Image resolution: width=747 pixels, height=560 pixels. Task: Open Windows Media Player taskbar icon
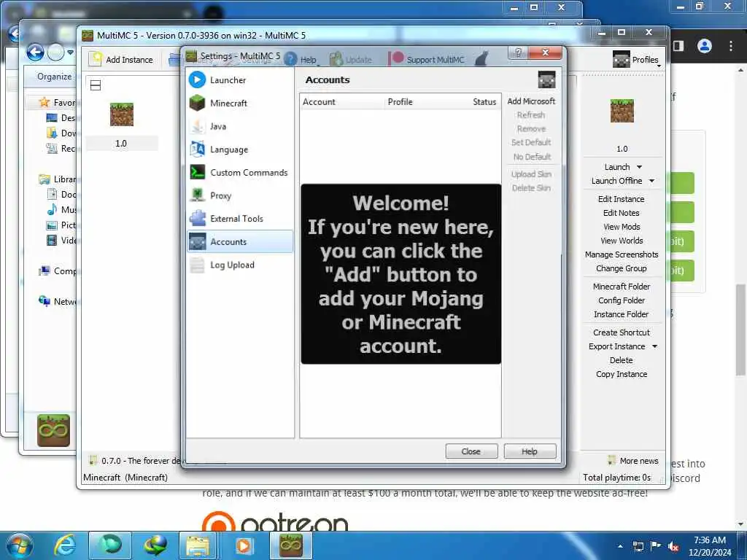pyautogui.click(x=244, y=545)
